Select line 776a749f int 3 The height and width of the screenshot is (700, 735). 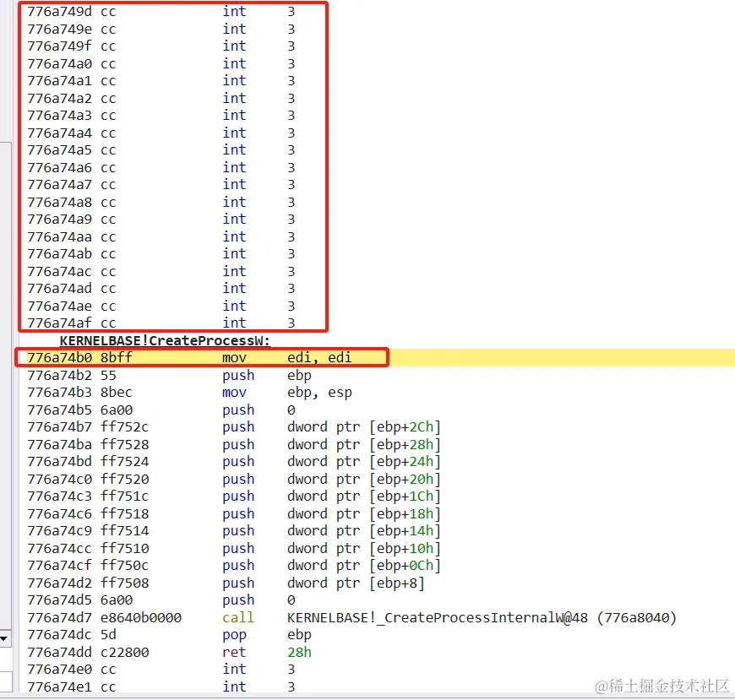click(x=161, y=46)
